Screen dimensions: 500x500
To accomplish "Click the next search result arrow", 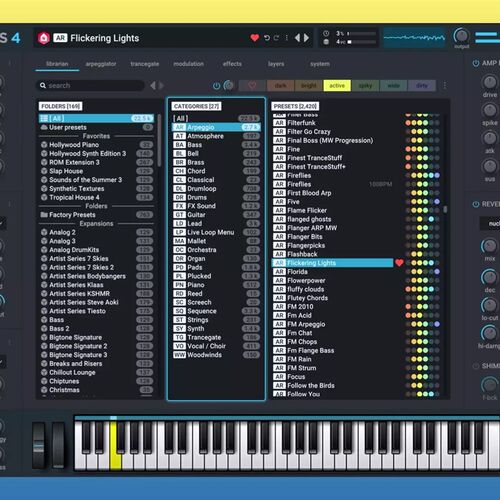I will pyautogui.click(x=161, y=86).
